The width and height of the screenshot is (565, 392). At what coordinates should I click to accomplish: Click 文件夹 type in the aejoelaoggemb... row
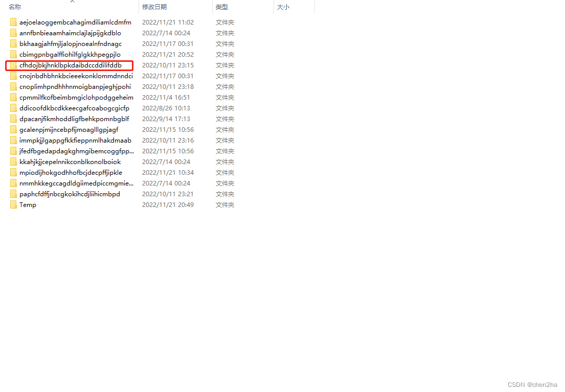[225, 22]
